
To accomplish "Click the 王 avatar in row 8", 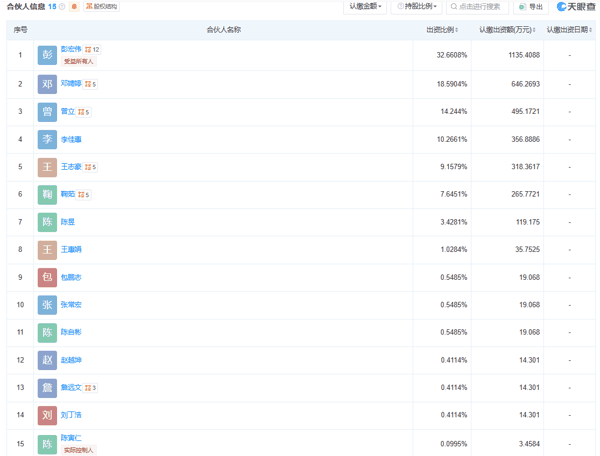I will coord(47,250).
